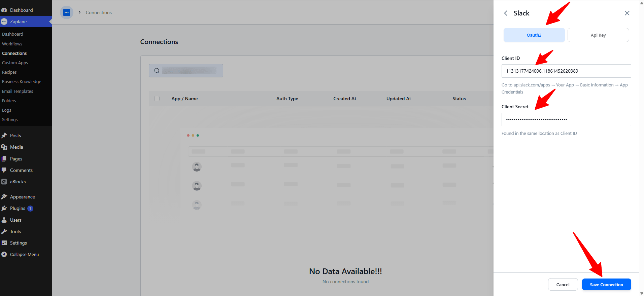Screen dimensions: 644x296
Task: Click the Save Connection button
Action: 606,285
